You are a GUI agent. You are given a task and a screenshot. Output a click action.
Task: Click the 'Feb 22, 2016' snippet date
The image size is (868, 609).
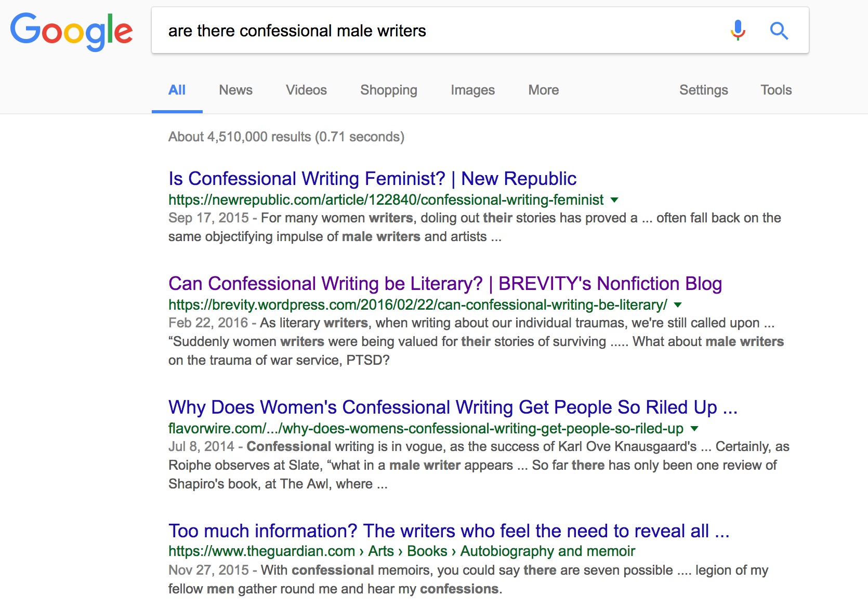(208, 323)
